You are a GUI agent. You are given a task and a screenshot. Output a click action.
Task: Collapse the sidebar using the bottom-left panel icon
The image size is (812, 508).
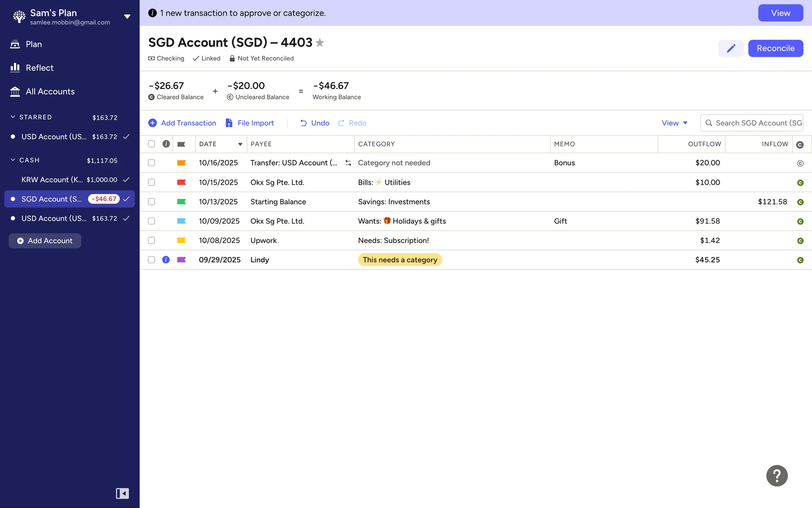(122, 493)
